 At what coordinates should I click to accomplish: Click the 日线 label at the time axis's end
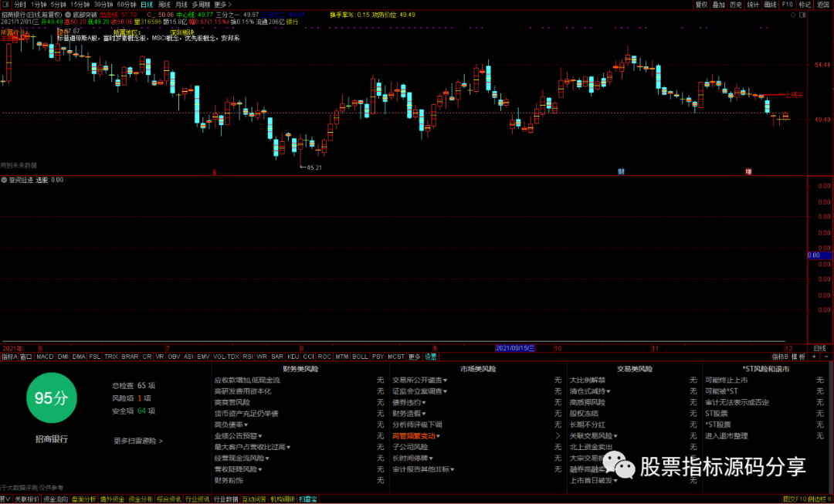[x=819, y=348]
